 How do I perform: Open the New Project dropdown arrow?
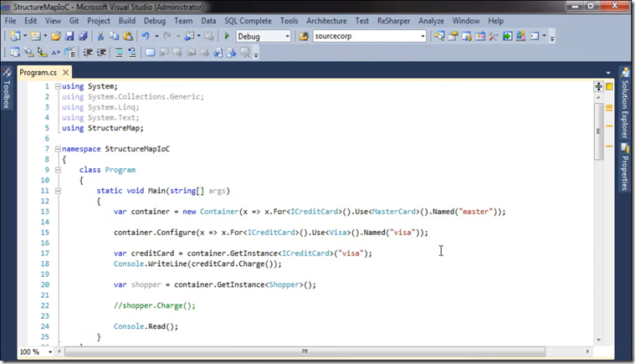25,36
